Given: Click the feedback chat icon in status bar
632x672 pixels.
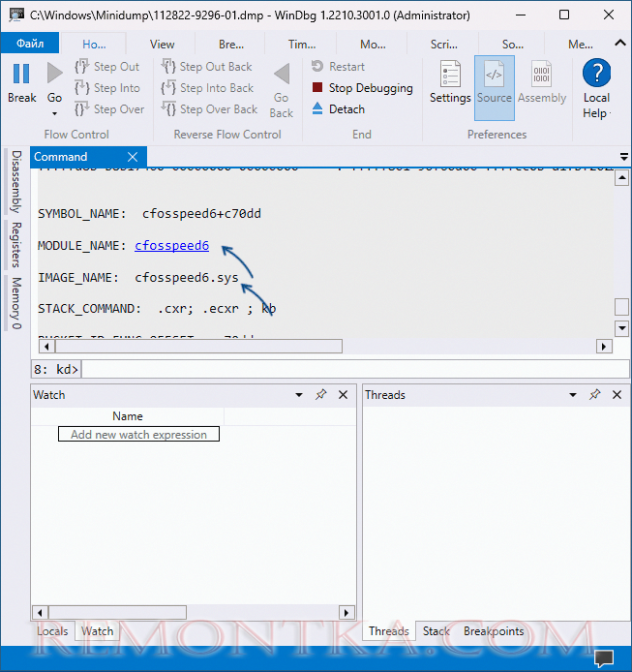Looking at the screenshot, I should tap(604, 658).
